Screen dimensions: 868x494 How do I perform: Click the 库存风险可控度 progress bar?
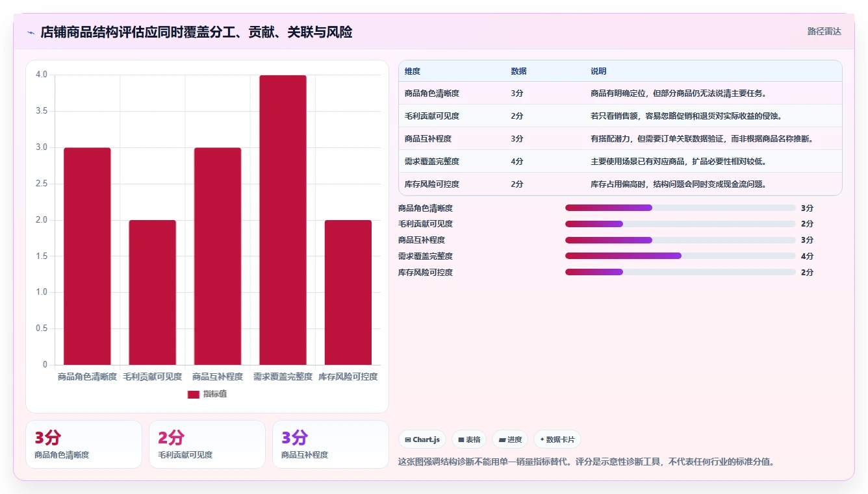point(680,272)
